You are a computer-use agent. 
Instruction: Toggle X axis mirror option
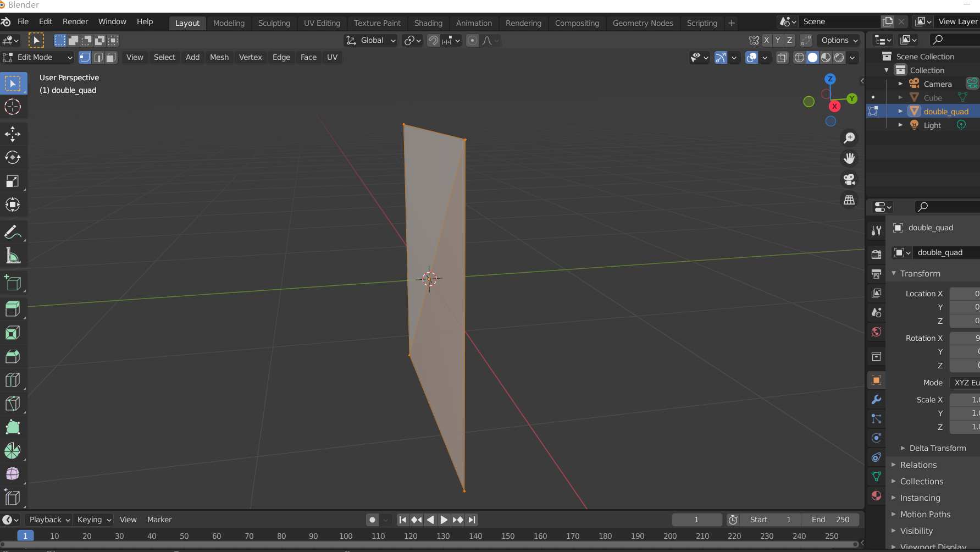point(766,40)
